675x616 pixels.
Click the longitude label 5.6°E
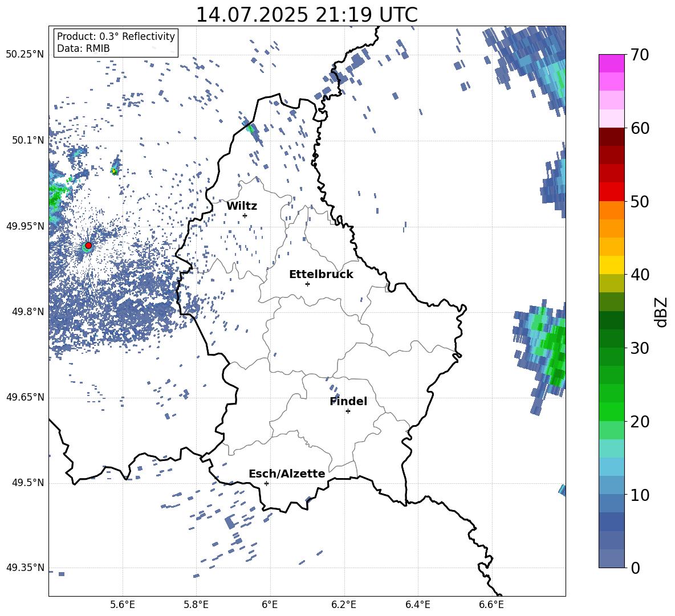click(x=122, y=605)
